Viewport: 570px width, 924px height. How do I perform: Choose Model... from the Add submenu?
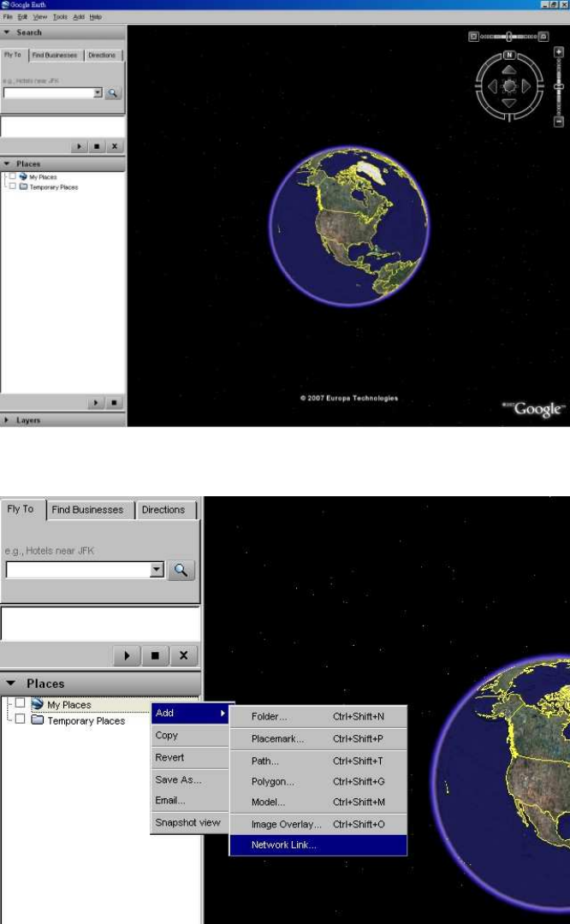click(x=318, y=802)
